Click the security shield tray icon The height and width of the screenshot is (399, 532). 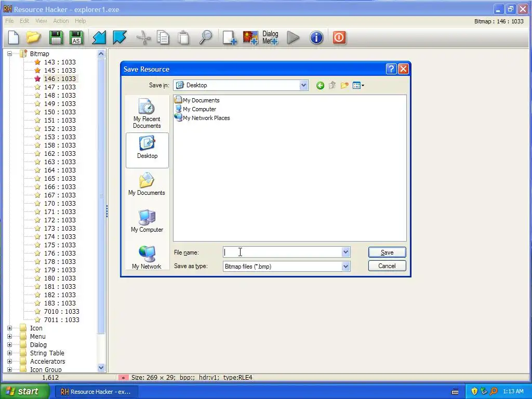tap(474, 392)
